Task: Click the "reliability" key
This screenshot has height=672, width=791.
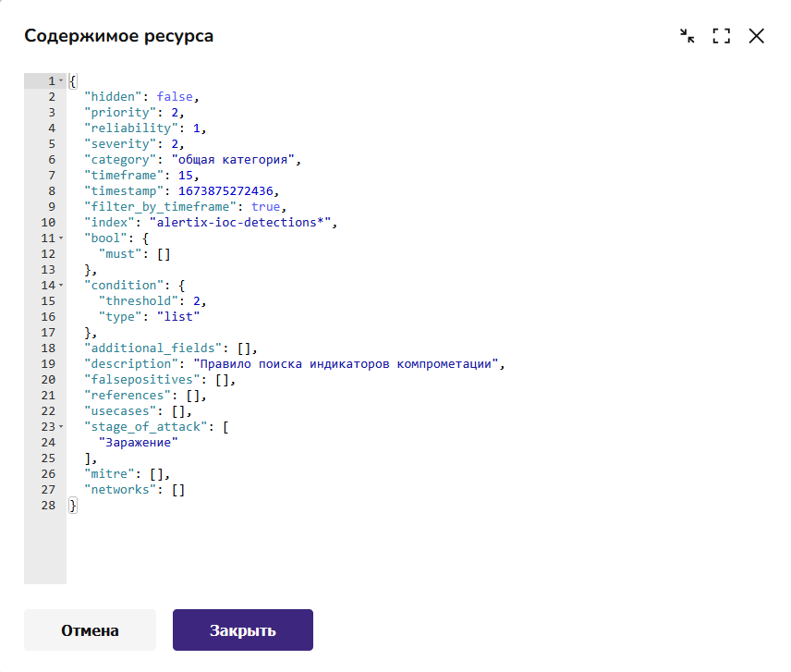Action: tap(131, 128)
